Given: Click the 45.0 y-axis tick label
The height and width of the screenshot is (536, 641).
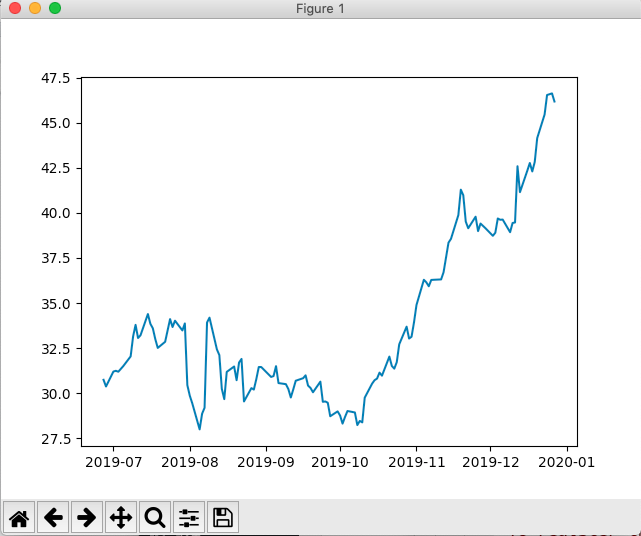Looking at the screenshot, I should click(x=56, y=123).
